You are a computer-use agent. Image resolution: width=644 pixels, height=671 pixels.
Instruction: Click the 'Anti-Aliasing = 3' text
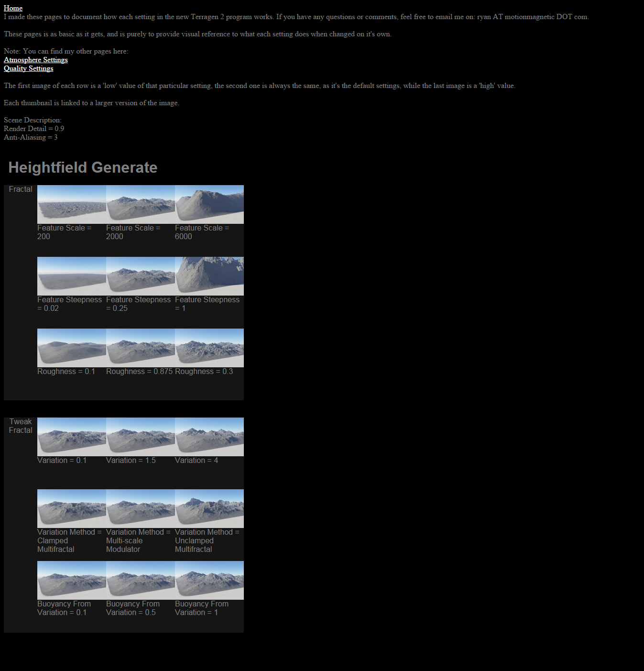(31, 137)
